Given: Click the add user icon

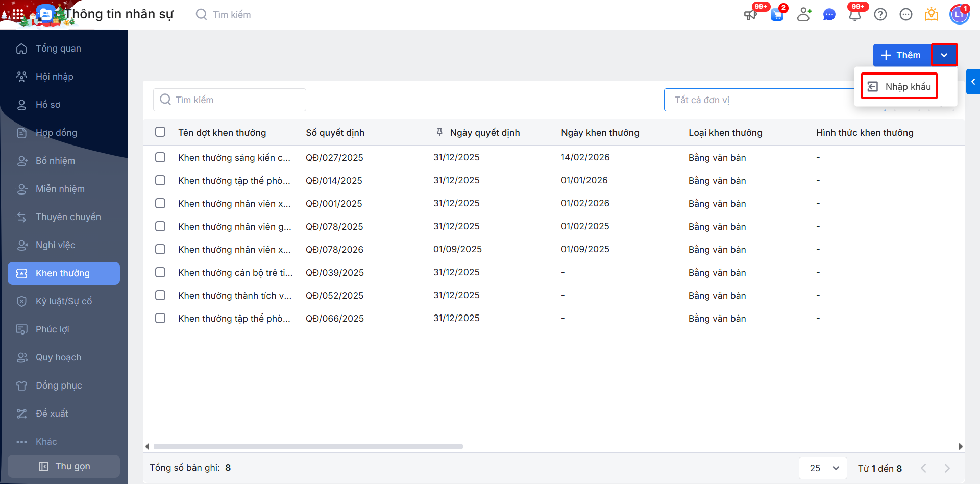Looking at the screenshot, I should pos(804,15).
